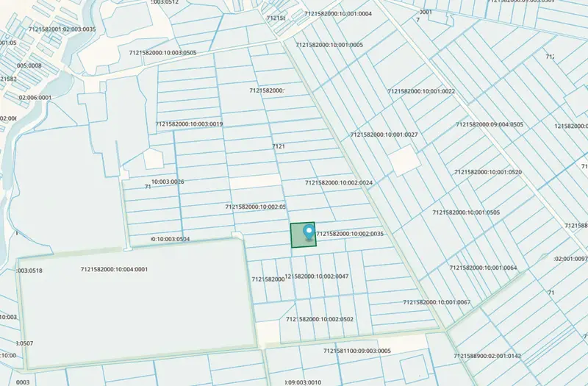Click parcel label 7121581100:09:003:0005
The image size is (588, 386).
357,351
